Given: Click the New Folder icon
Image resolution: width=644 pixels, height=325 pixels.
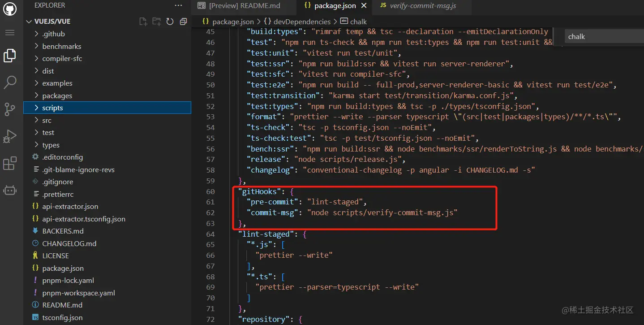Looking at the screenshot, I should [156, 22].
